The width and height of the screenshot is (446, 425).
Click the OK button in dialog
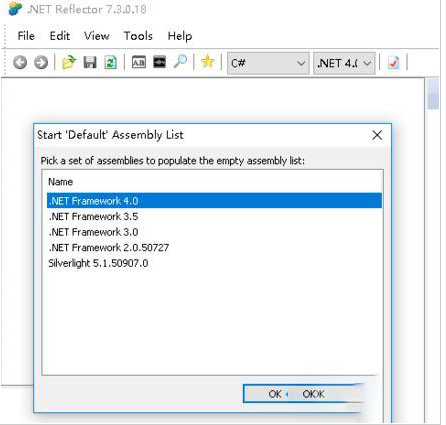(303, 394)
